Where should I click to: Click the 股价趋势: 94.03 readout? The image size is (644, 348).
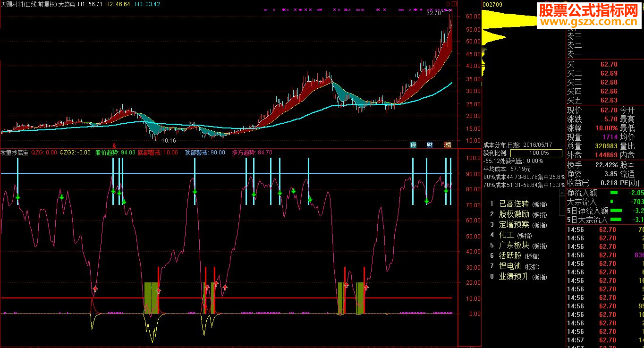pyautogui.click(x=115, y=153)
